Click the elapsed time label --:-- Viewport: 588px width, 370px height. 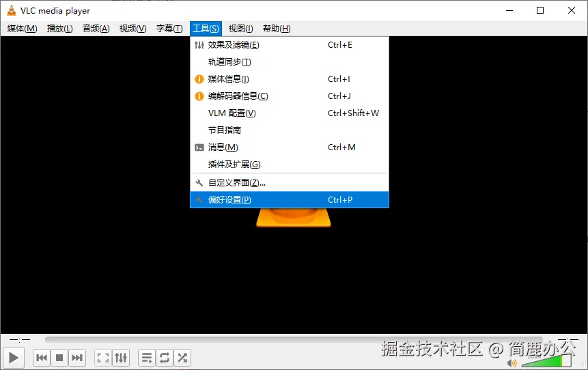20,340
